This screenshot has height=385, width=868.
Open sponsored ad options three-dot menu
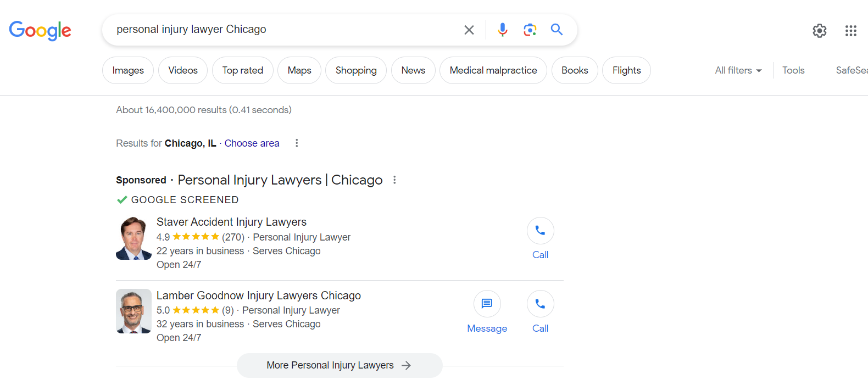tap(394, 180)
